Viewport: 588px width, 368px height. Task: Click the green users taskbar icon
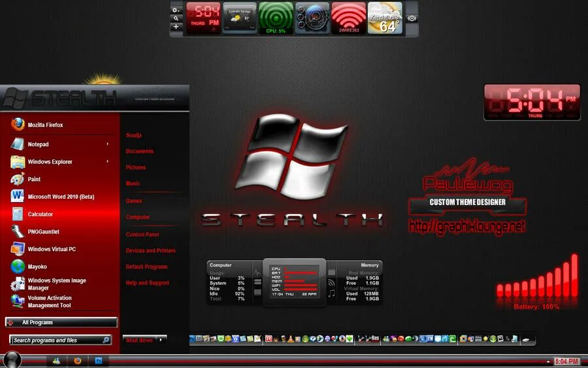tap(56, 361)
